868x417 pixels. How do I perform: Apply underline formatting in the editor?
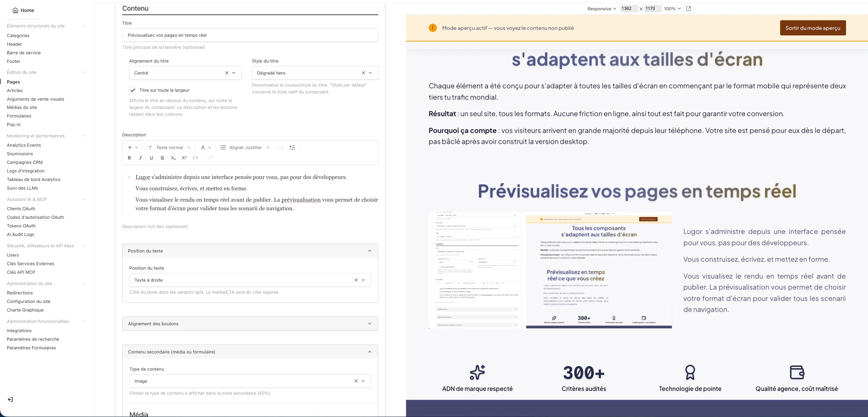(151, 158)
